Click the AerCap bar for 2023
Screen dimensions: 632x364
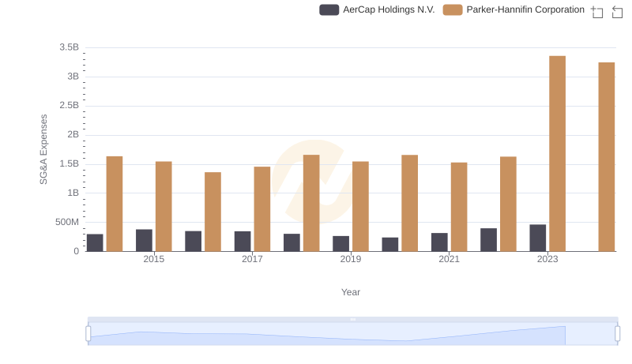pos(538,238)
